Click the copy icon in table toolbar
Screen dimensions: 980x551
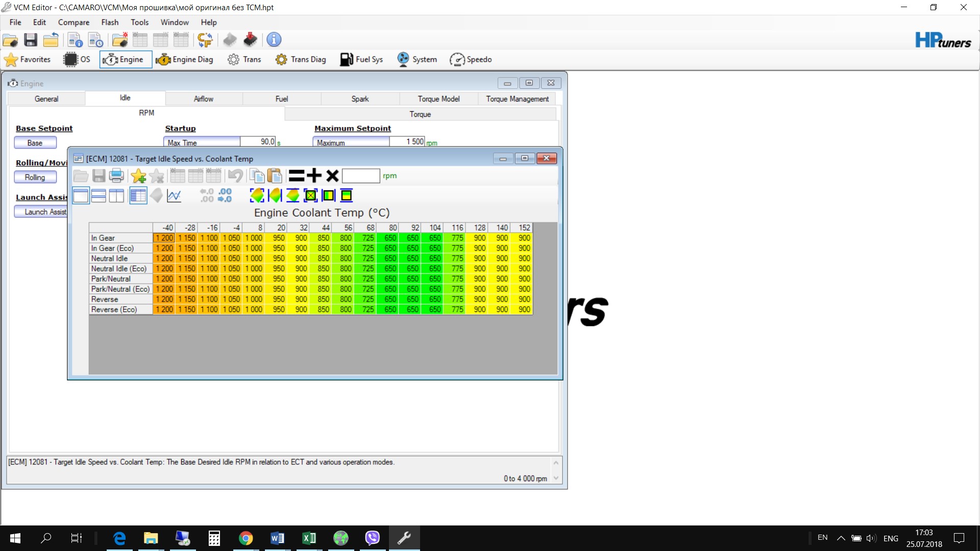coord(257,176)
